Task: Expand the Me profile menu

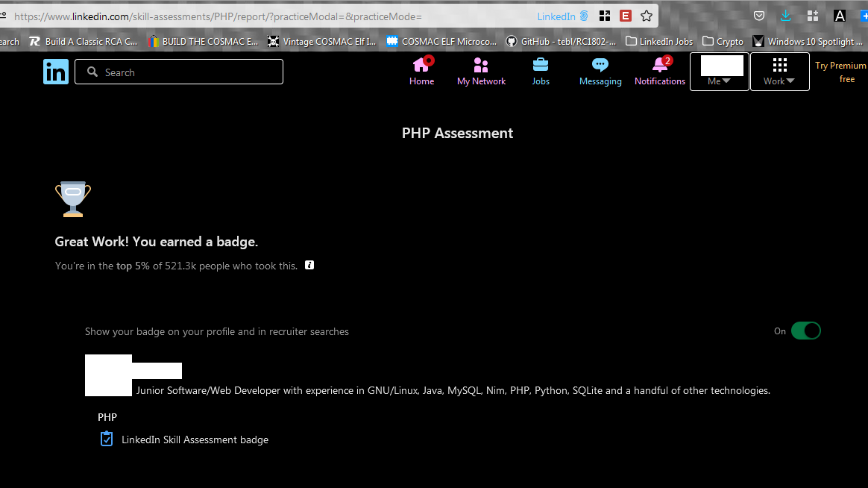Action: [720, 72]
